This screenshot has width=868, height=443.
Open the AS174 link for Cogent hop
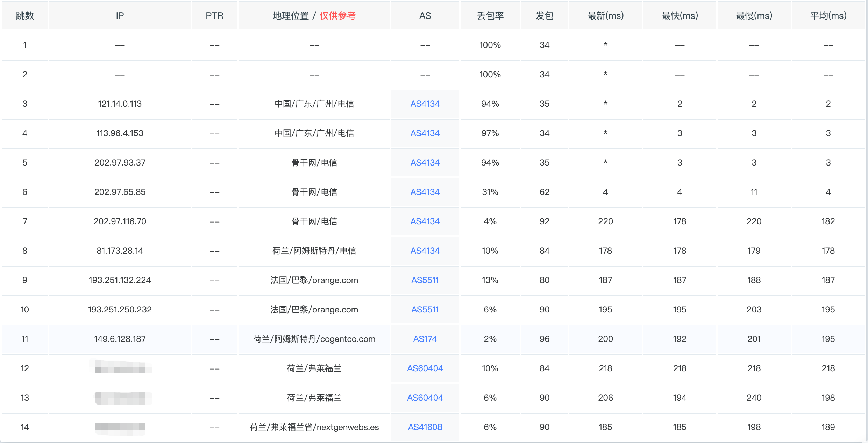[x=425, y=339]
